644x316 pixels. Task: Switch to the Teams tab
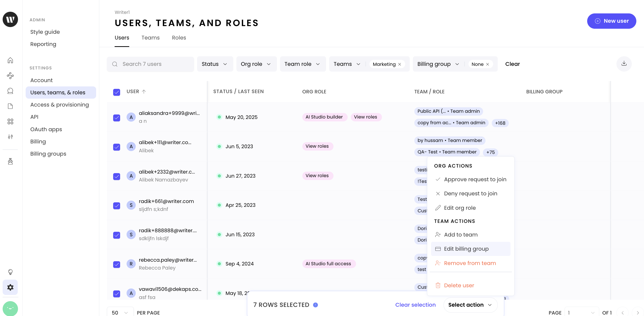point(150,37)
